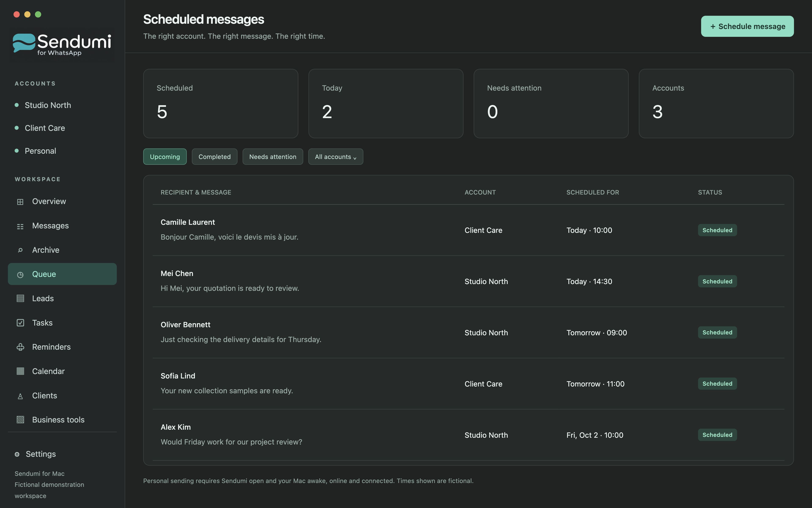This screenshot has height=508, width=812.
Task: Click the Tasks checkmark icon
Action: tap(20, 323)
